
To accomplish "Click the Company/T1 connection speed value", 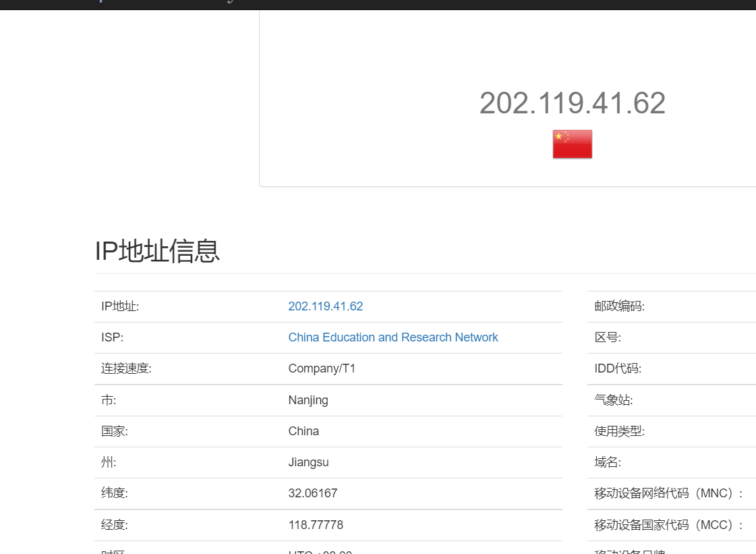I will [x=322, y=368].
